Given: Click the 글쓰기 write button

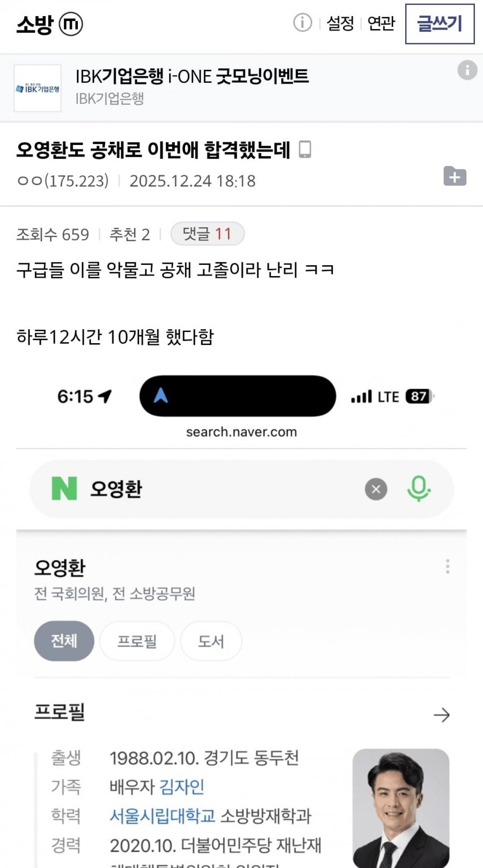Looking at the screenshot, I should (440, 24).
